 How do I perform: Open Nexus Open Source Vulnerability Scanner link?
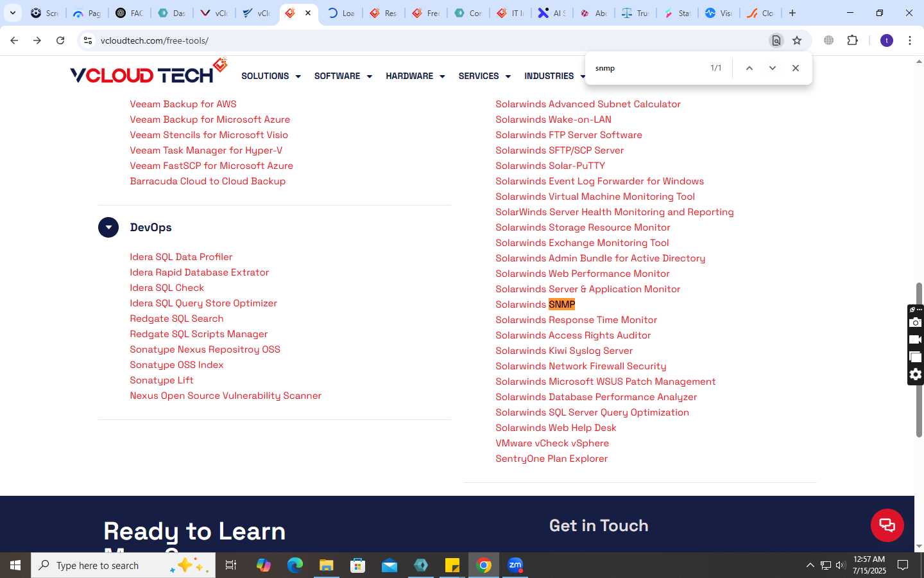[225, 396]
